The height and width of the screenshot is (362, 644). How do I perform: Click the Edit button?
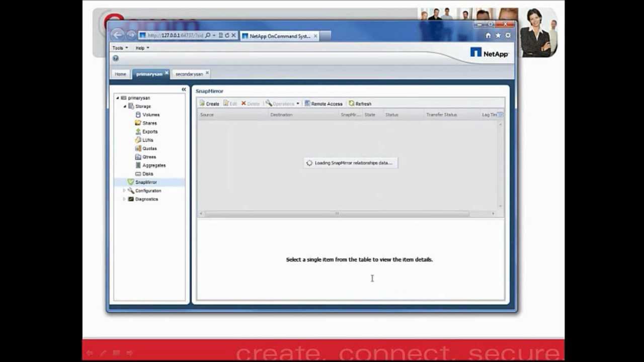point(230,104)
